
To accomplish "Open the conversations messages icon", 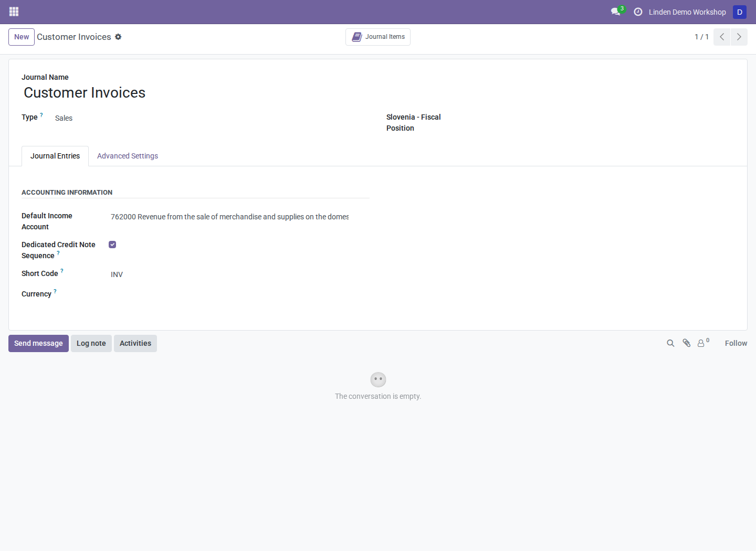I will coord(616,12).
